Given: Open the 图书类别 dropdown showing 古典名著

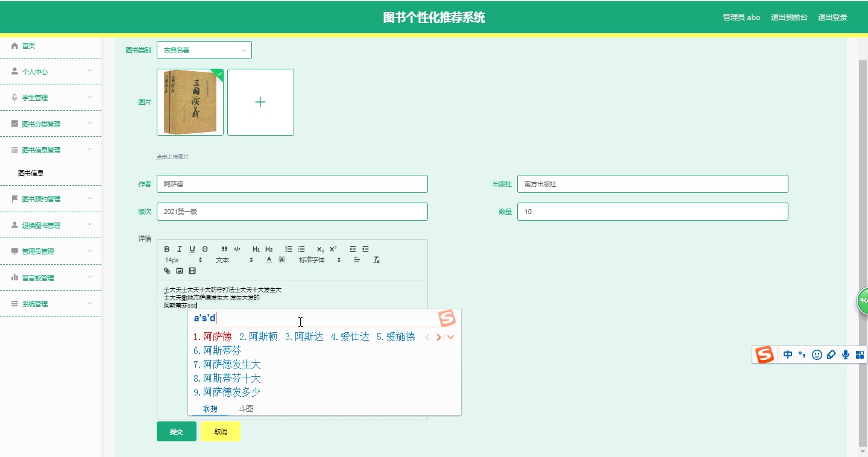Looking at the screenshot, I should [x=204, y=50].
